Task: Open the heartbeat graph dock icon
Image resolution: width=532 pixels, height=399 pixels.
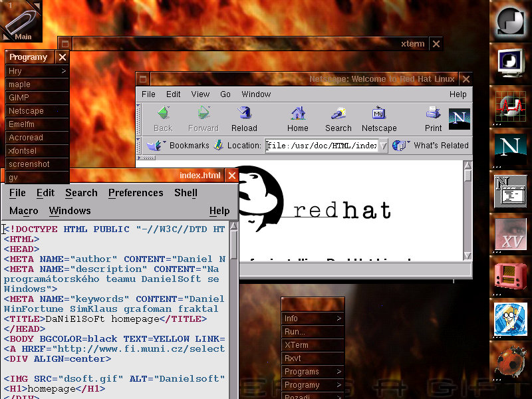Action: (511, 106)
